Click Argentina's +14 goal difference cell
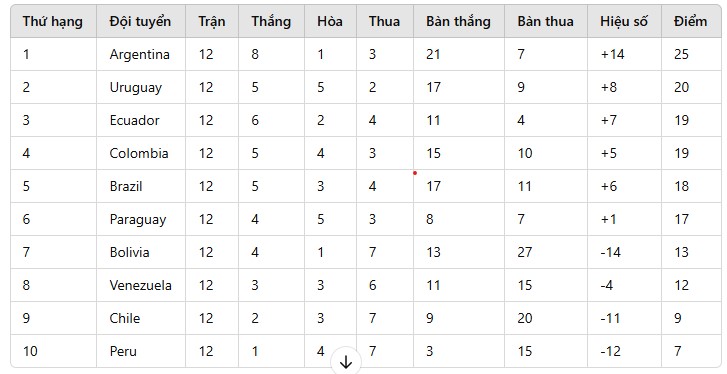 pos(625,54)
